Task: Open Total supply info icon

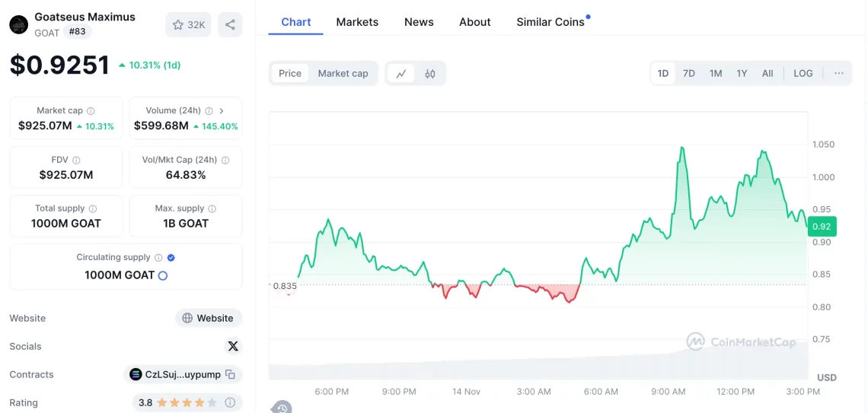Action: pos(93,209)
